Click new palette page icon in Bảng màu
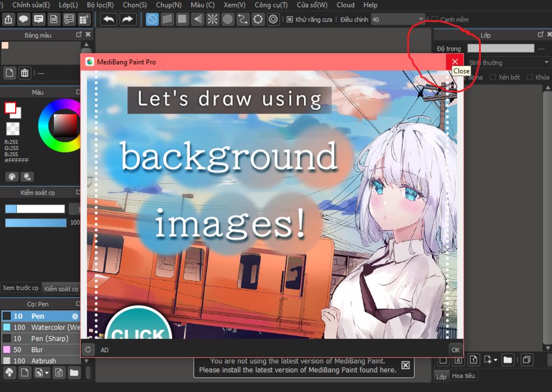 [10, 73]
